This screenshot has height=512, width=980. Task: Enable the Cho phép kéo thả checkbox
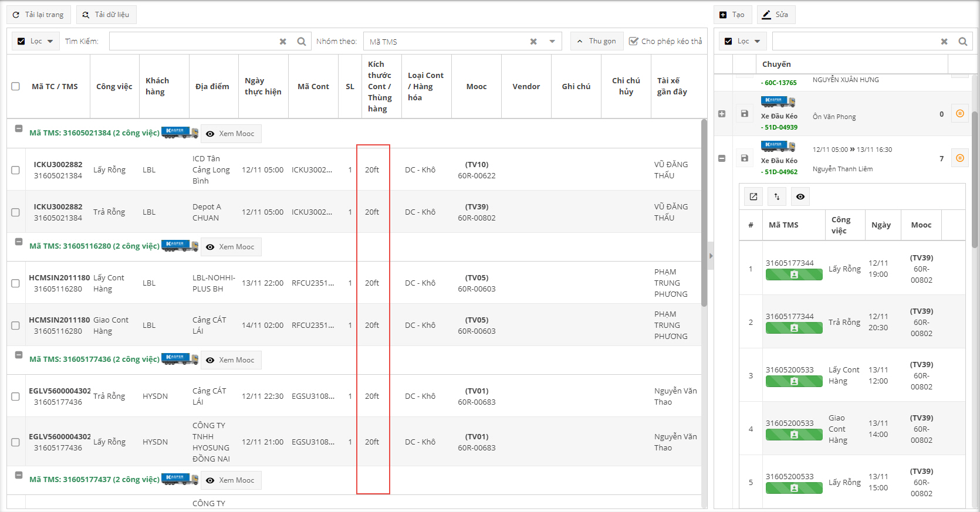pyautogui.click(x=634, y=41)
